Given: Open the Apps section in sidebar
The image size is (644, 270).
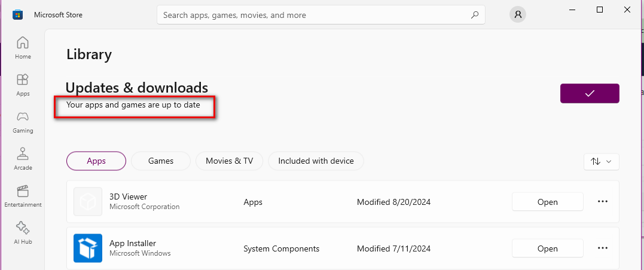Looking at the screenshot, I should click(23, 85).
